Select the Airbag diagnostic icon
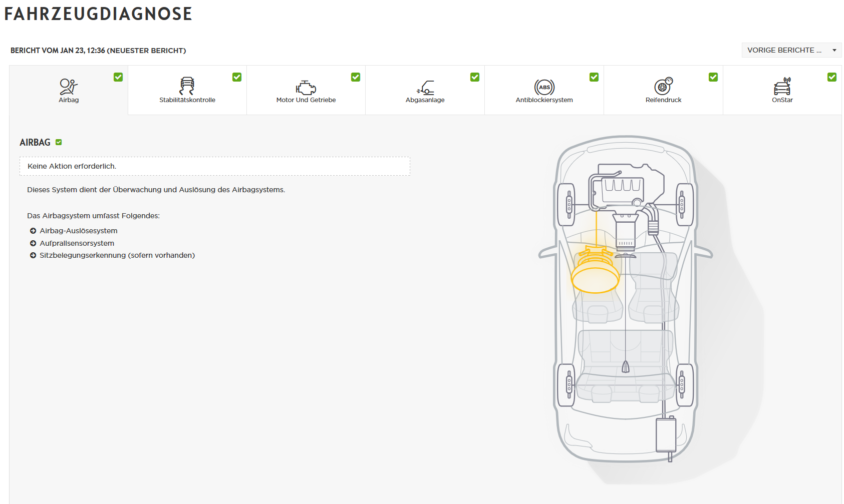 (69, 87)
